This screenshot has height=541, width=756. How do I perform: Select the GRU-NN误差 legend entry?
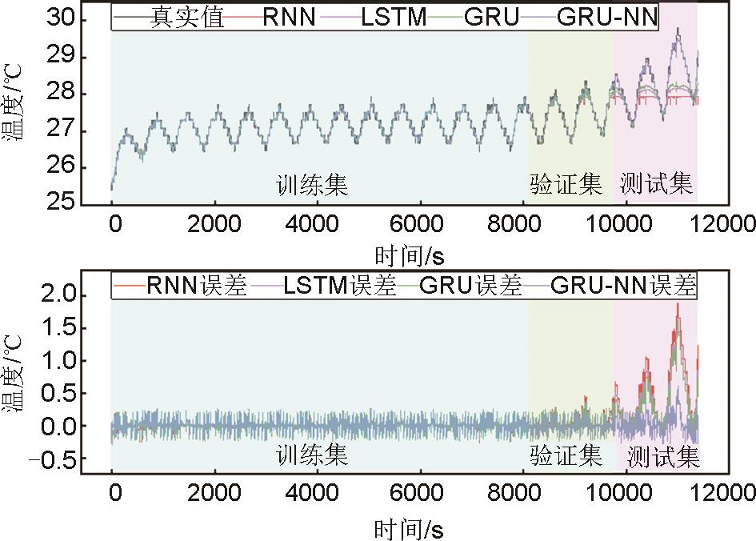coord(624,286)
